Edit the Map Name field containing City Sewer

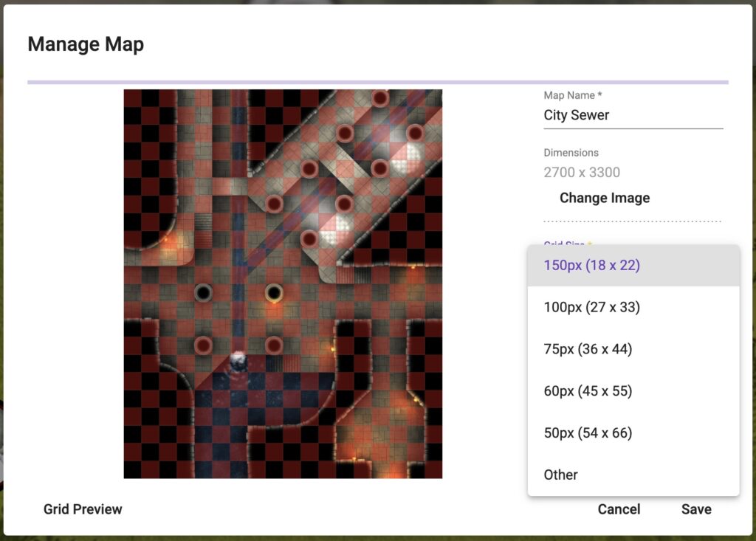[x=633, y=115]
